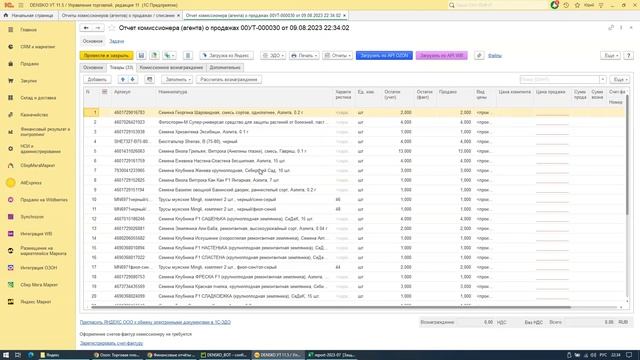Go forward with right arrow button
Viewport: 640px width, 360px height.
pos(98,28)
